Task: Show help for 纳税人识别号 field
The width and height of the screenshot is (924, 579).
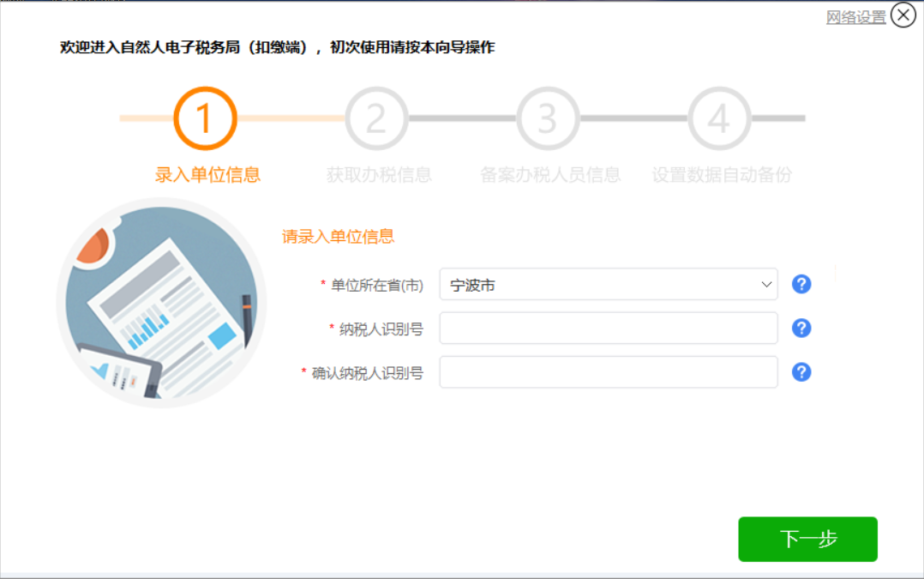Action: click(801, 328)
